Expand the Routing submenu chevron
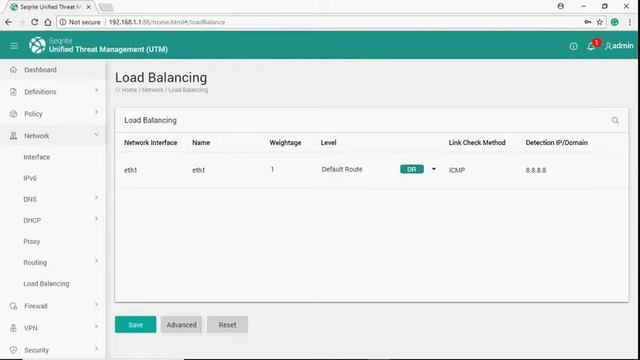 [x=96, y=261]
